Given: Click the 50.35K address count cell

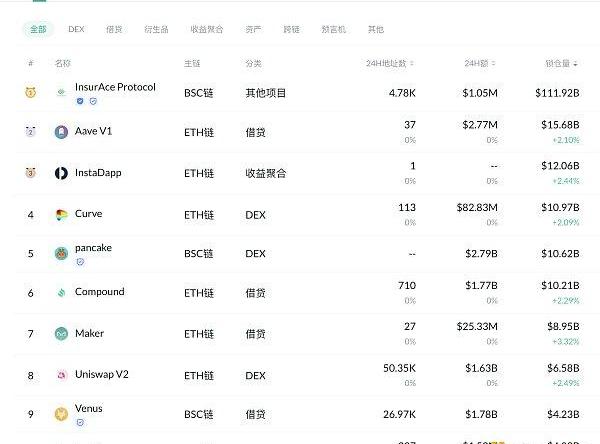Looking at the screenshot, I should (399, 368).
